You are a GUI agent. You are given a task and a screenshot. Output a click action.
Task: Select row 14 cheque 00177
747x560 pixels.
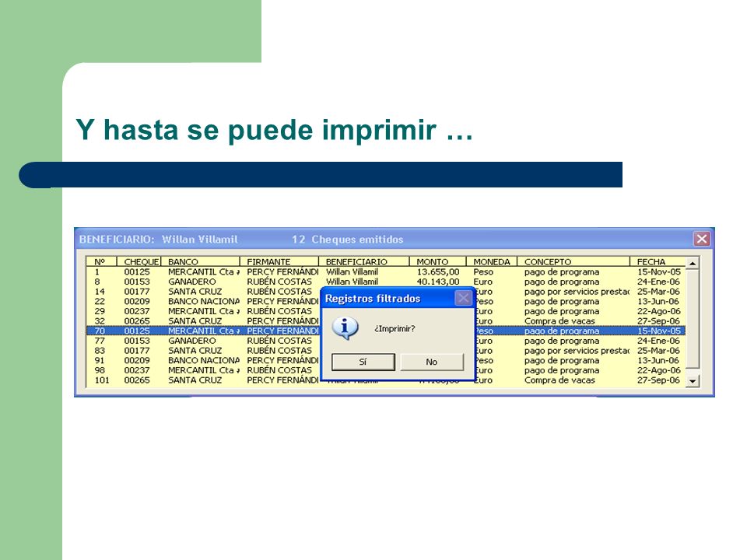pyautogui.click(x=385, y=292)
